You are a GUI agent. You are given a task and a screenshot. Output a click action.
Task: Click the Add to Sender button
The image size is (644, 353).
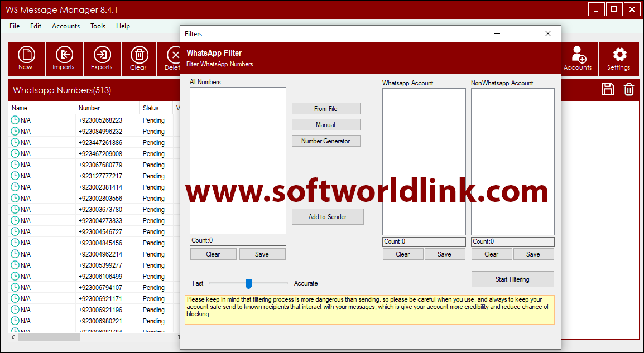pyautogui.click(x=328, y=217)
